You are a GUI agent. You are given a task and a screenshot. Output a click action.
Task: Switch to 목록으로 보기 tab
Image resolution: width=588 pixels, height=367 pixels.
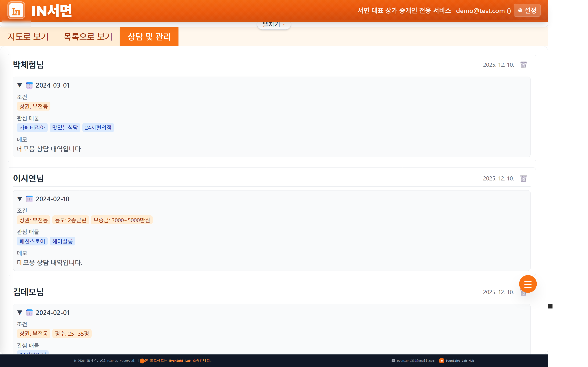[88, 36]
